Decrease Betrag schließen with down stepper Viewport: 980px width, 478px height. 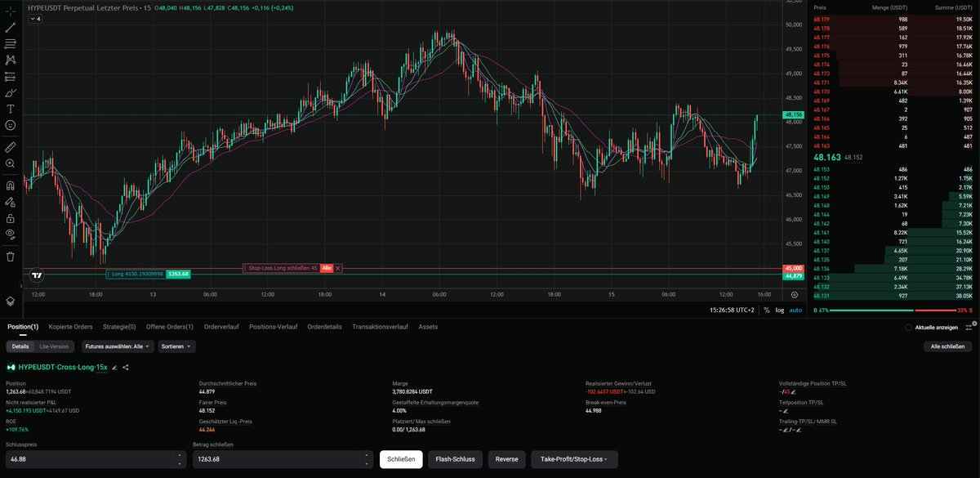(x=367, y=463)
